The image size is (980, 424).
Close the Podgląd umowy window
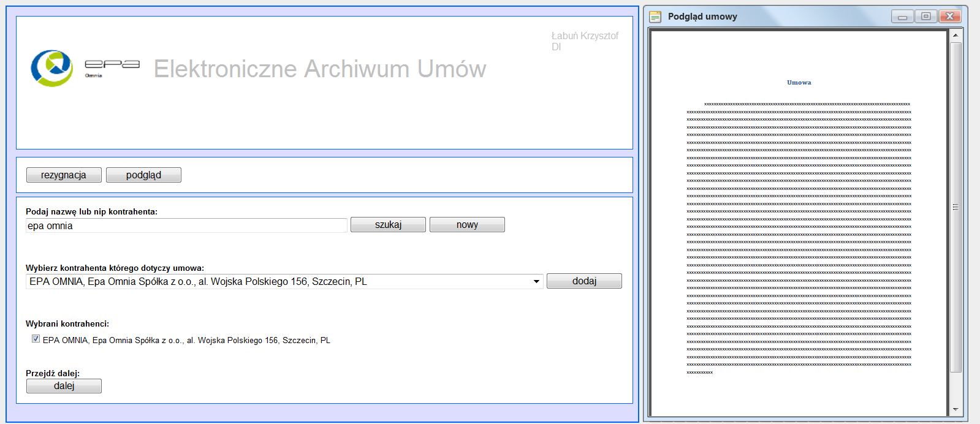pyautogui.click(x=950, y=17)
